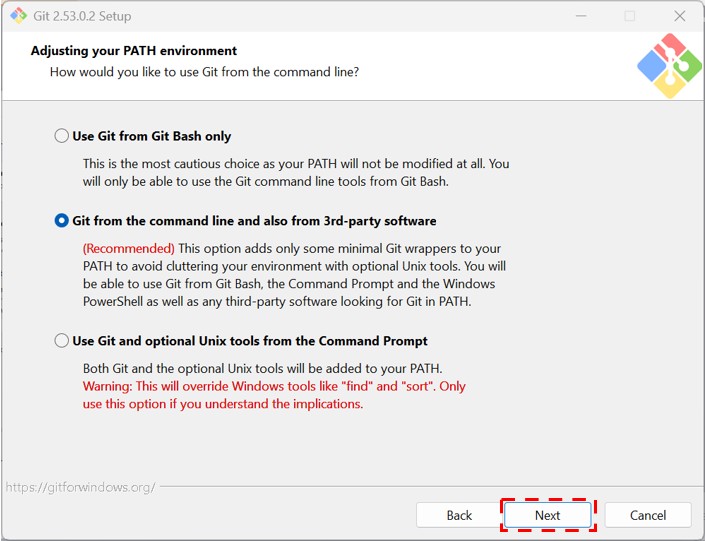This screenshot has width=705, height=541.
Task: Click the "Both Git and the optional Unix tools" description
Action: (x=262, y=368)
